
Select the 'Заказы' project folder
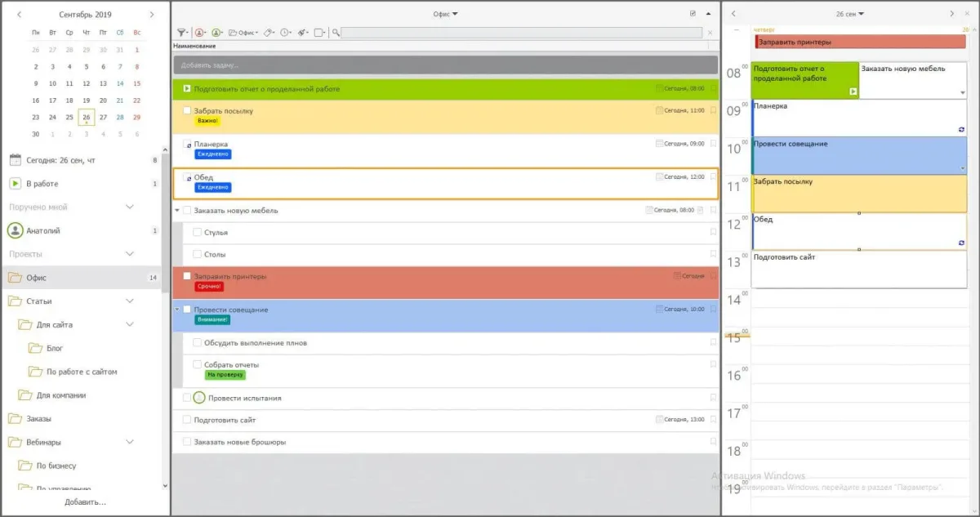(38, 419)
